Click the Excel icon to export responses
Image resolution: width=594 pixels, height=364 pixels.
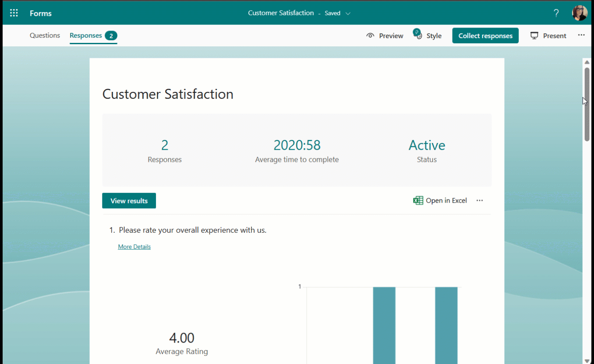(x=418, y=200)
